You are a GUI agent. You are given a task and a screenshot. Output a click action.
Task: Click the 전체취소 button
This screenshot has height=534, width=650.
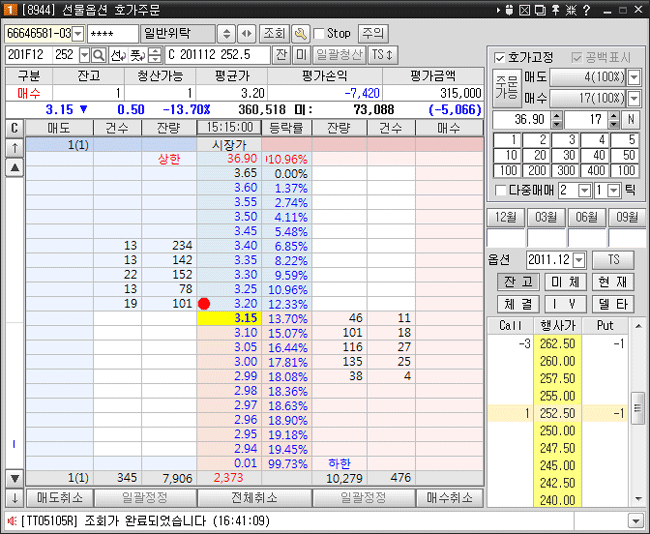[x=255, y=498]
